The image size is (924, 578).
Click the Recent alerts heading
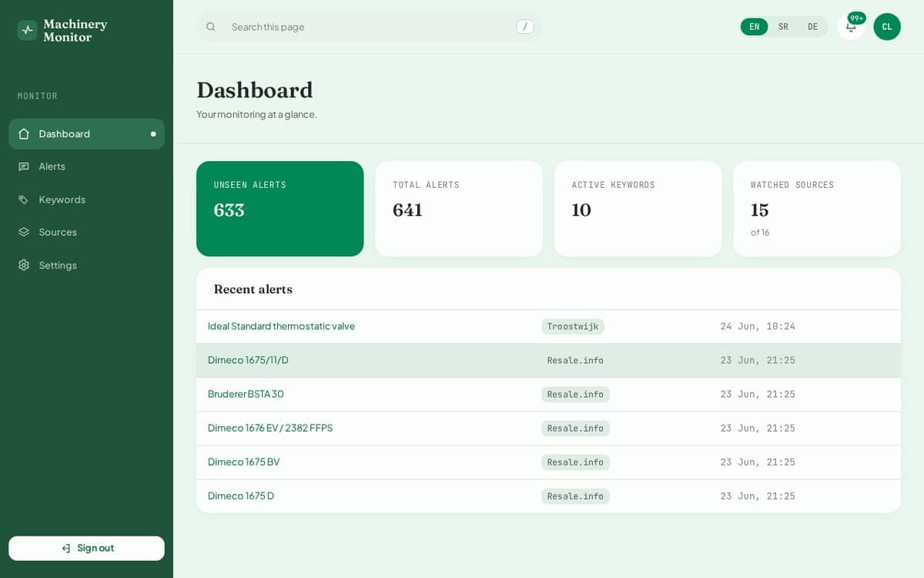click(253, 289)
